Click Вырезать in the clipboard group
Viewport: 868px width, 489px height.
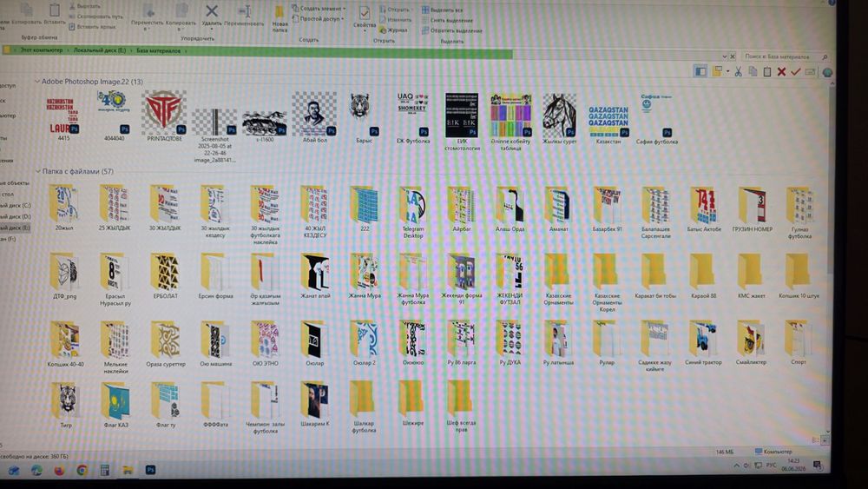[85, 6]
